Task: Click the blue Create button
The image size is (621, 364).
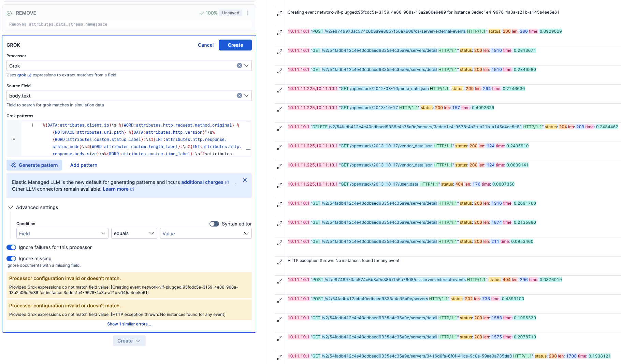Action: (235, 45)
